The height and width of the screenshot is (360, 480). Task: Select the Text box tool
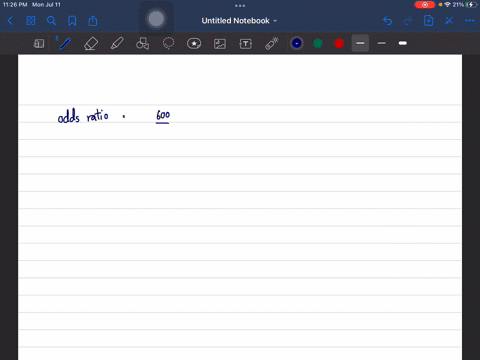[x=246, y=44]
